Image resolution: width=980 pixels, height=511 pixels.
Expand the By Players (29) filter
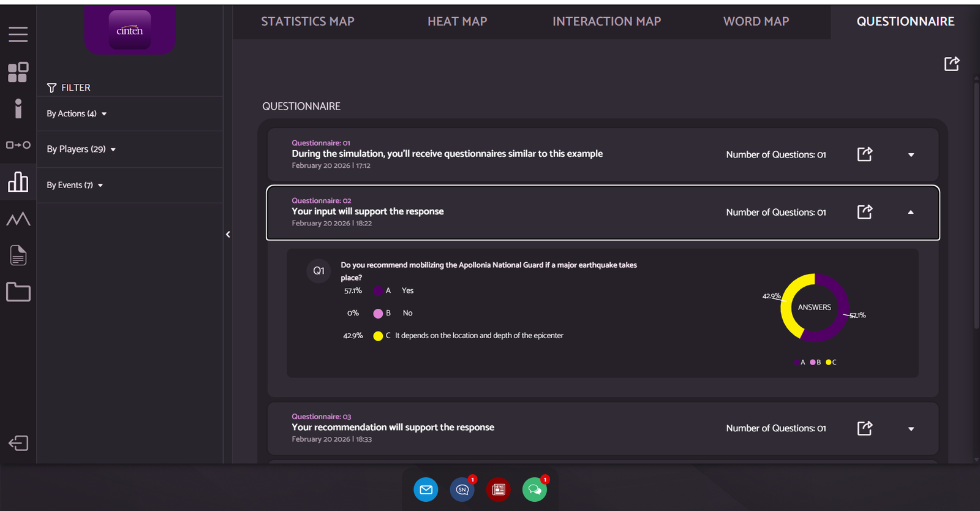point(81,150)
